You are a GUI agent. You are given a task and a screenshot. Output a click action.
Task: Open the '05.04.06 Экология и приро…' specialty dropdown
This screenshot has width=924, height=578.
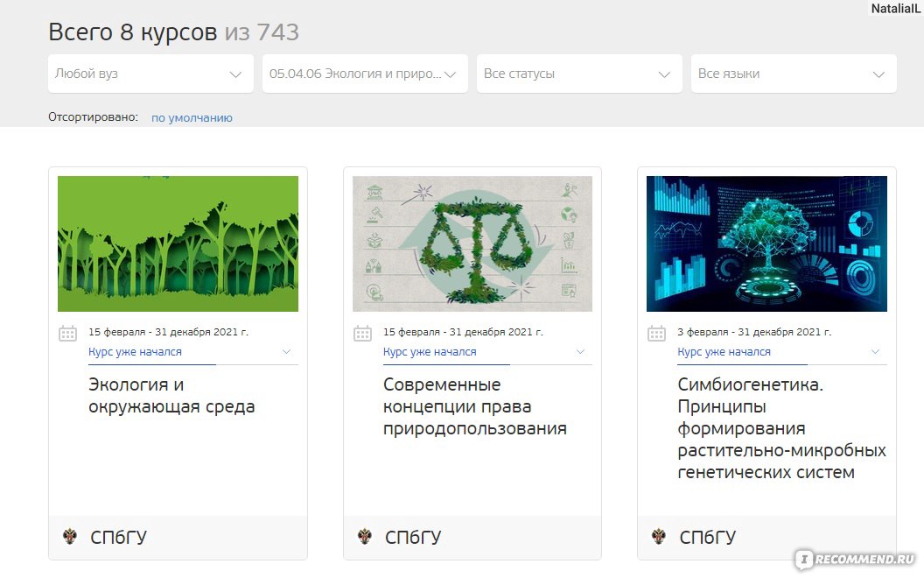click(x=365, y=74)
